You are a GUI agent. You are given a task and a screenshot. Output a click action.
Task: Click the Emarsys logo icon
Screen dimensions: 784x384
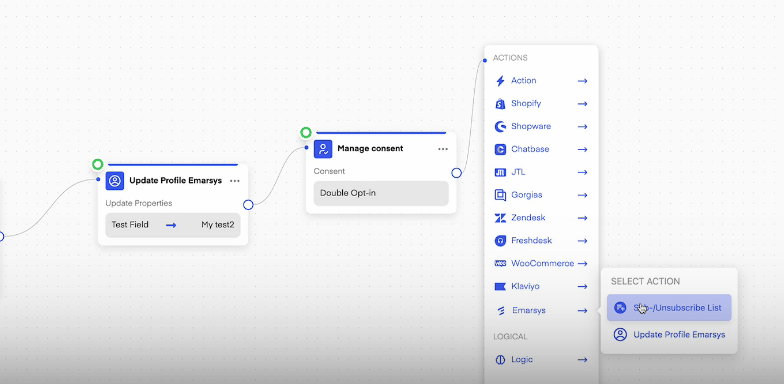point(501,310)
